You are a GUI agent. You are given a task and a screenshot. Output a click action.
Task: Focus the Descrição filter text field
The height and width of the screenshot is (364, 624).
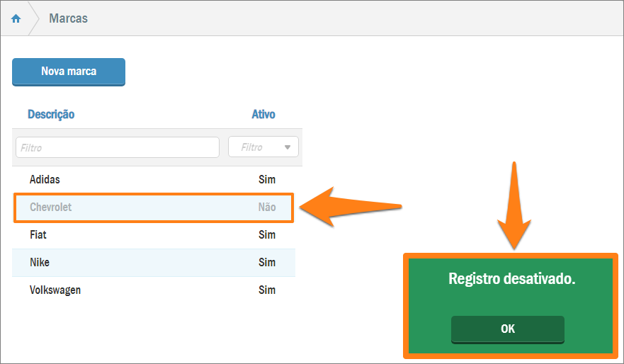pos(118,147)
